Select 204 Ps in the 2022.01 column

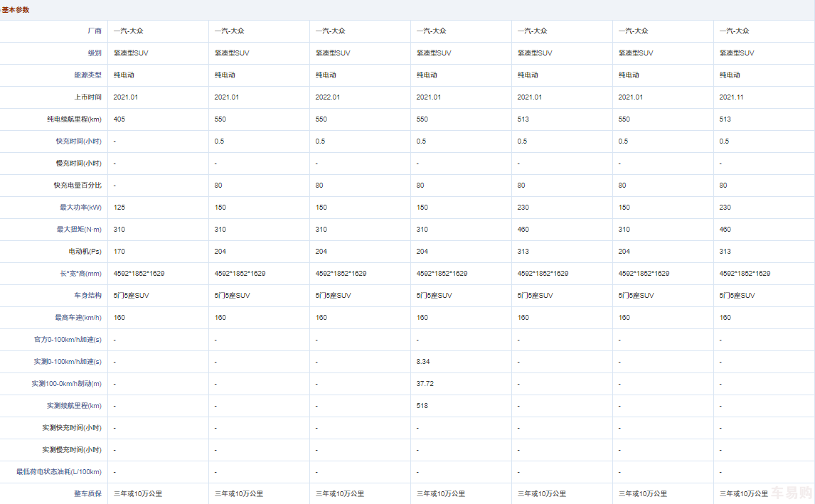click(x=321, y=252)
